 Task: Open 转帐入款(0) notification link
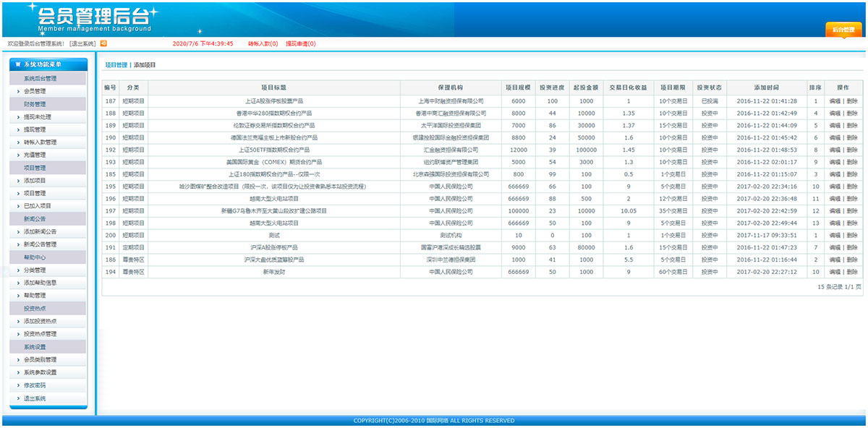[263, 43]
